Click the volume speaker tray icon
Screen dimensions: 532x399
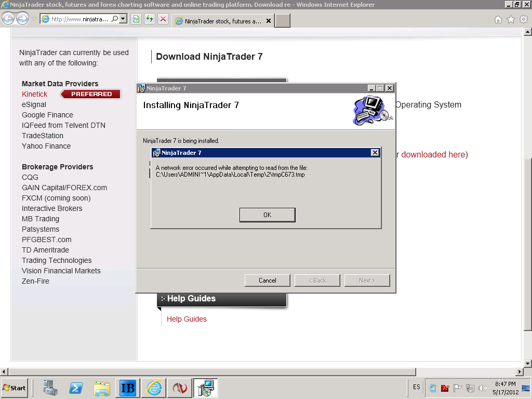[482, 388]
